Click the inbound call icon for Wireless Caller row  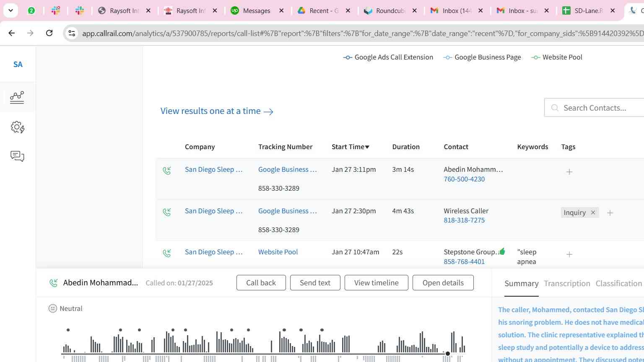pos(167,212)
